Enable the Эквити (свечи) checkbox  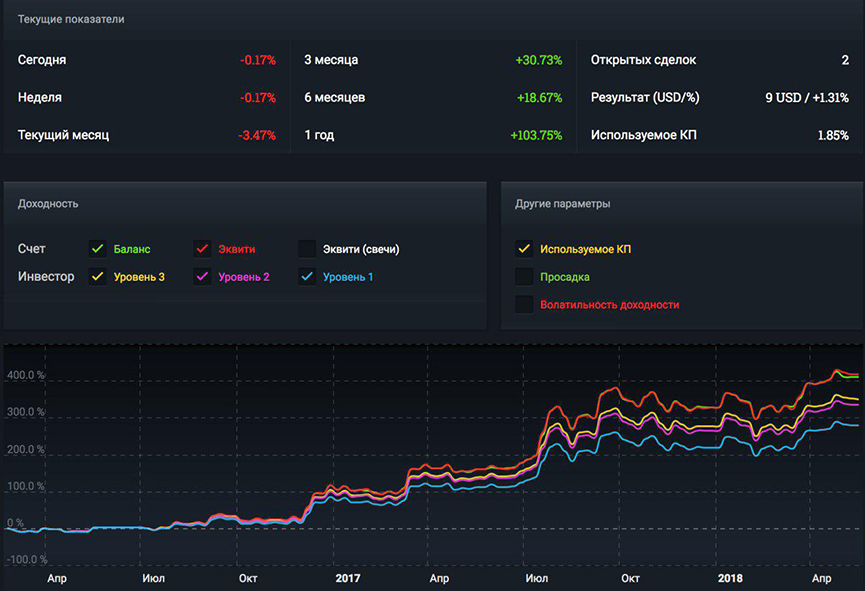point(307,249)
